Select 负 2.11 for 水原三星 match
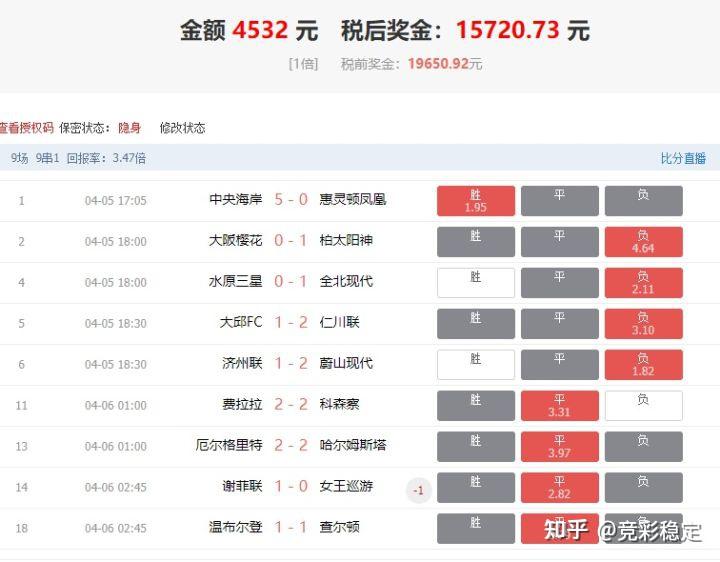The image size is (720, 562). coord(643,282)
